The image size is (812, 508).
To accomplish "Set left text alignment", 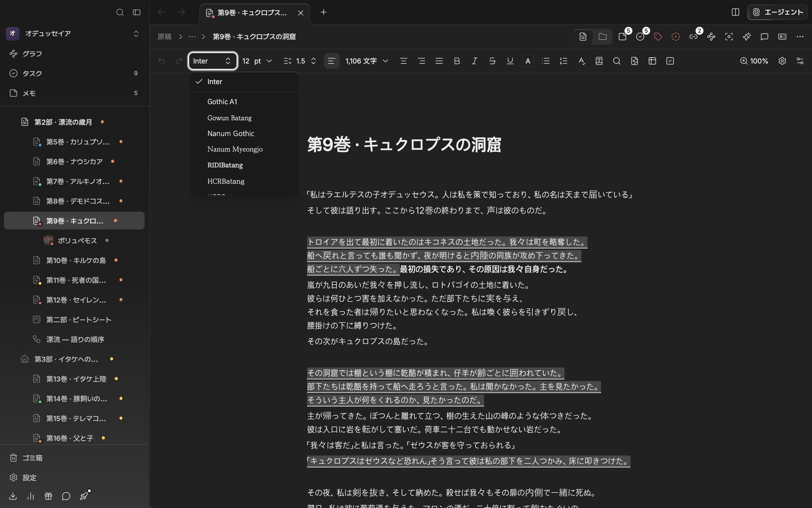I will coord(332,61).
